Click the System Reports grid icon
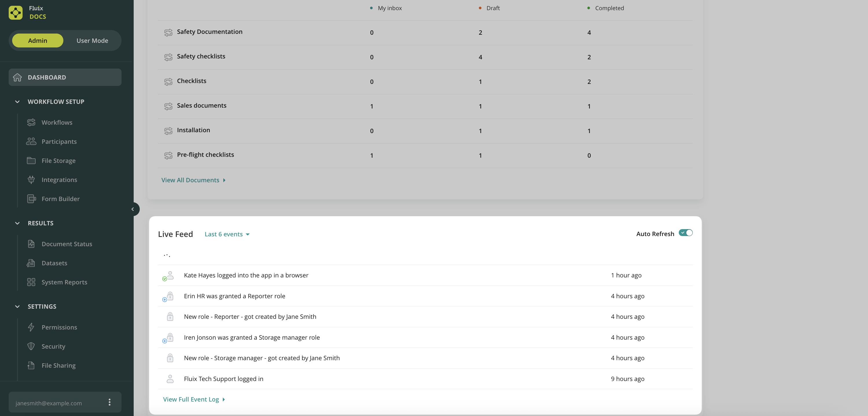The height and width of the screenshot is (416, 868). tap(31, 282)
